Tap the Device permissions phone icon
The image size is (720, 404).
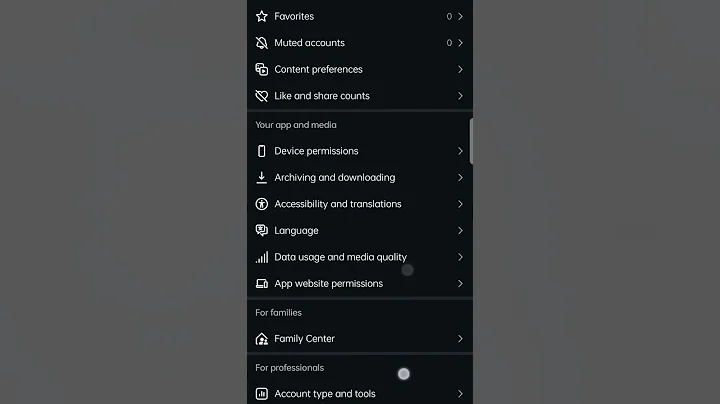(x=262, y=151)
